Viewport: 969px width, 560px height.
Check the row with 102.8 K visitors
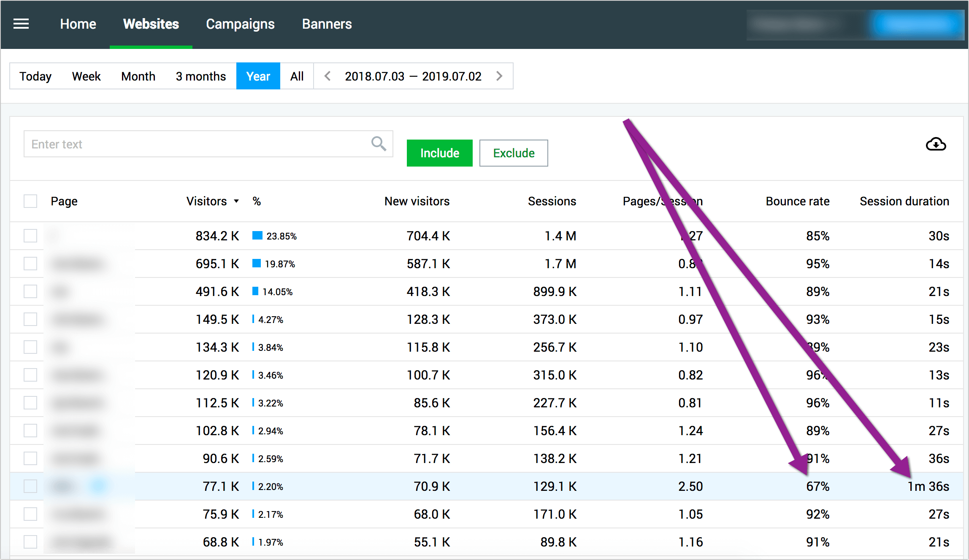30,431
